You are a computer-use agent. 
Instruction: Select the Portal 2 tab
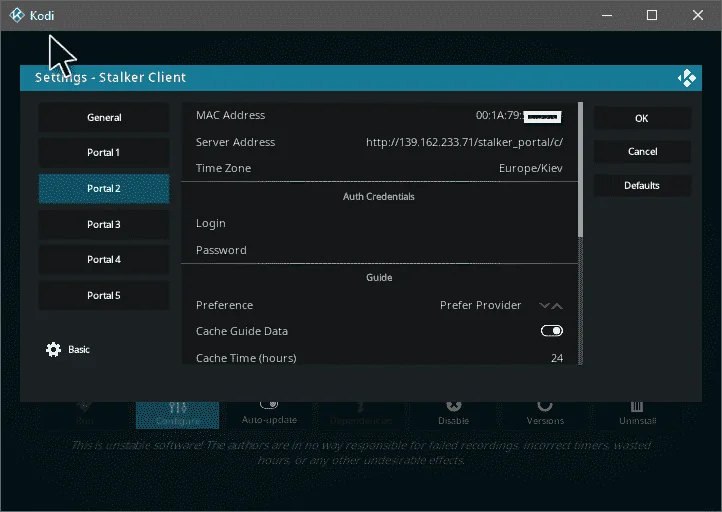point(104,188)
